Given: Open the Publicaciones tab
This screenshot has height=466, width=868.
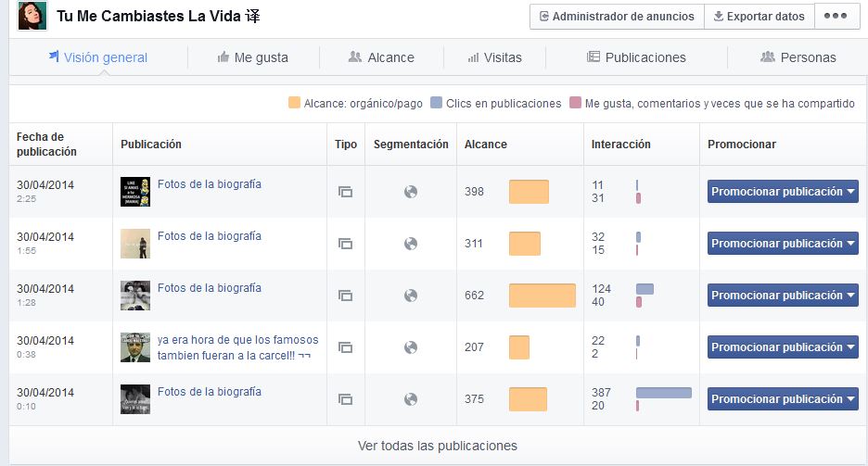Looking at the screenshot, I should [x=636, y=57].
